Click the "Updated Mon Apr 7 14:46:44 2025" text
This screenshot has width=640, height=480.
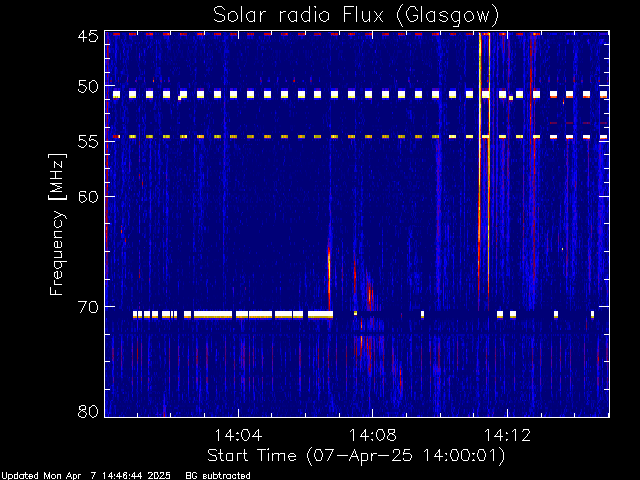pos(86,476)
